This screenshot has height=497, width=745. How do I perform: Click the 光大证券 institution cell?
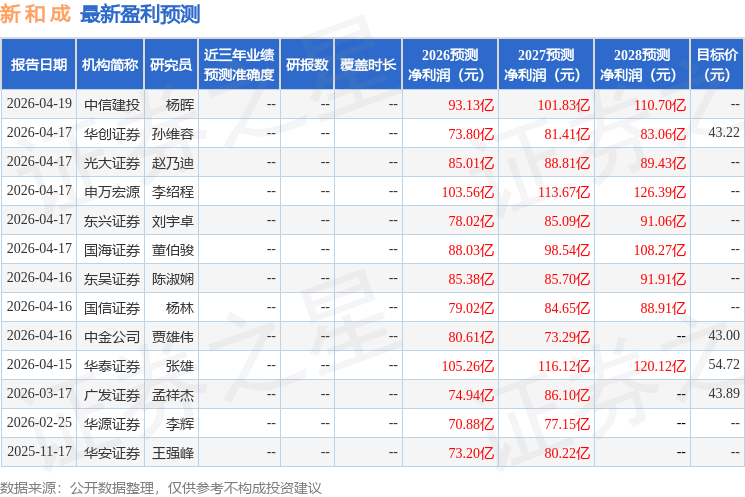click(x=112, y=162)
